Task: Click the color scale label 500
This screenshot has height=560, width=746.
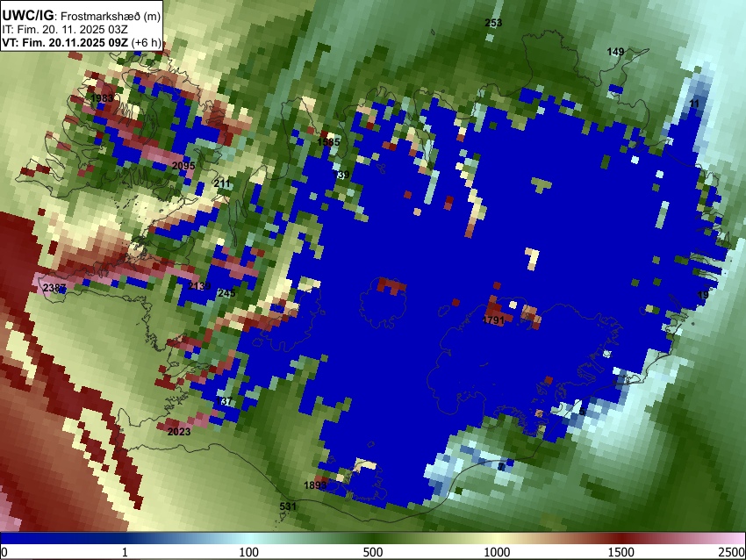Action: click(373, 552)
